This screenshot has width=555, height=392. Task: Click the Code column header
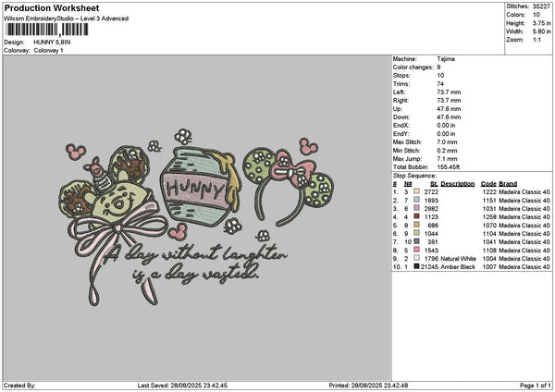tap(488, 184)
